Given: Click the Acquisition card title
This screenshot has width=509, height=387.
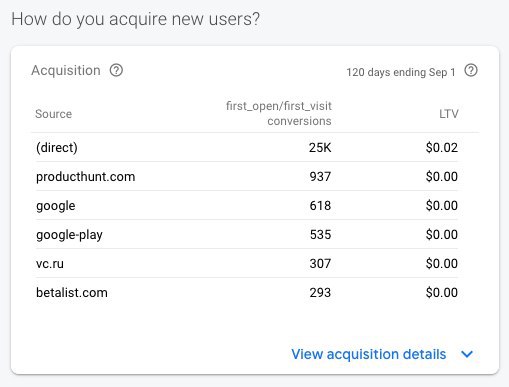Looking at the screenshot, I should click(x=66, y=70).
